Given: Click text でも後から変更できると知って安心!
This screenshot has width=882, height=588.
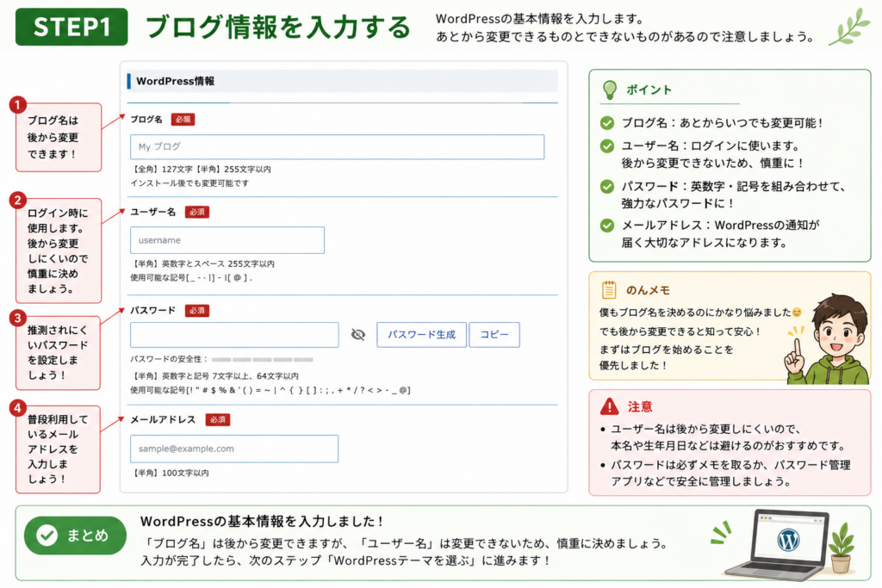Looking at the screenshot, I should tap(680, 331).
